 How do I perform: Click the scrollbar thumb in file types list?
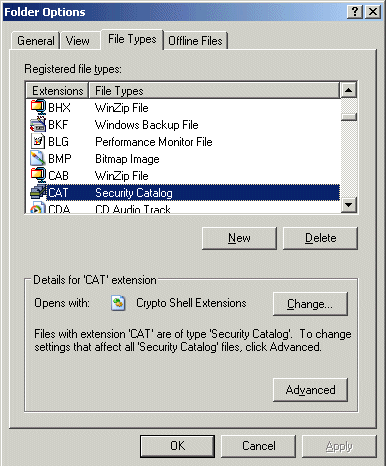click(x=349, y=117)
